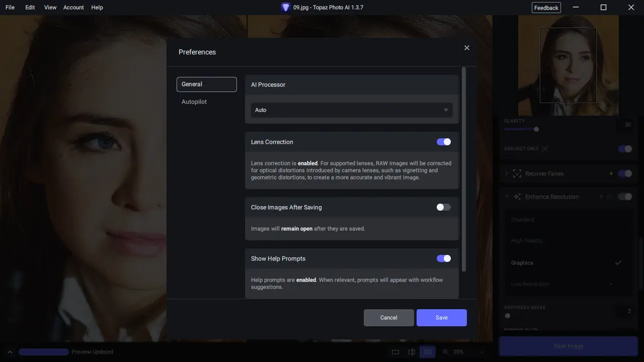This screenshot has height=362, width=644.
Task: Collapse the Enhance Resolution section chevron
Action: (x=507, y=197)
